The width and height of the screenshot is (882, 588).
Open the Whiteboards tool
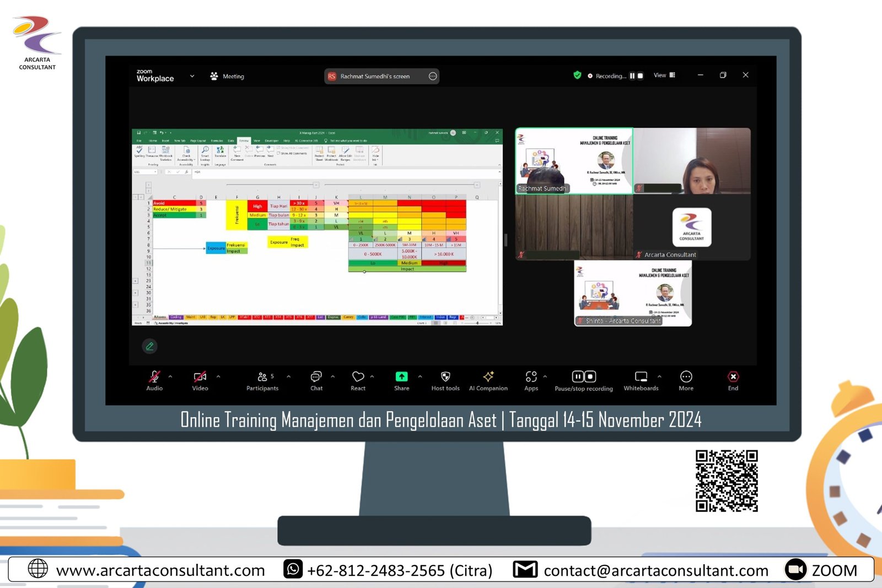(641, 377)
